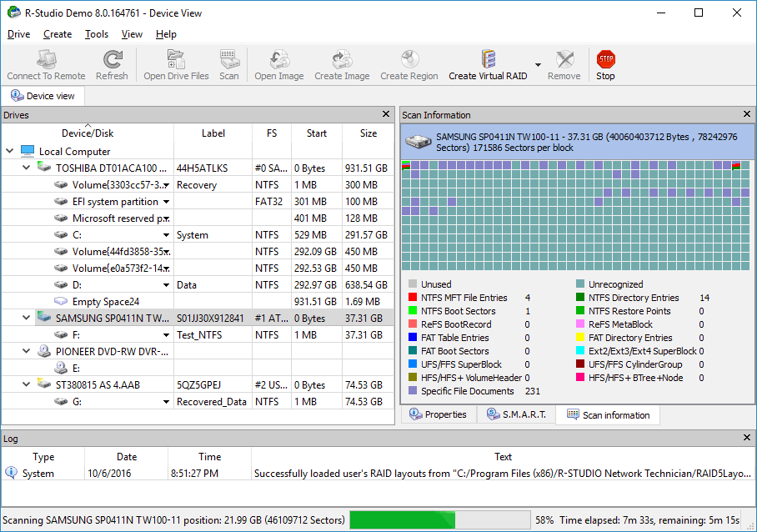Click the Scan toolbar icon

(228, 65)
